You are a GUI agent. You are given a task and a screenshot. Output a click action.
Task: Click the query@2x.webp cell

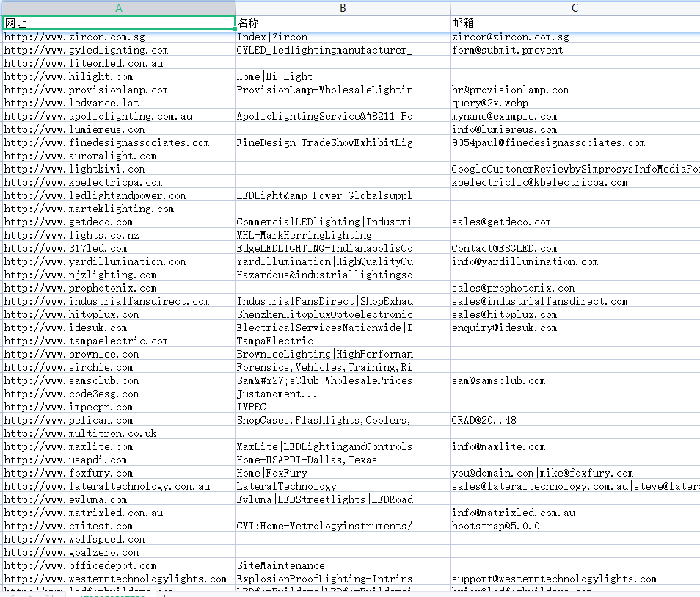click(575, 104)
